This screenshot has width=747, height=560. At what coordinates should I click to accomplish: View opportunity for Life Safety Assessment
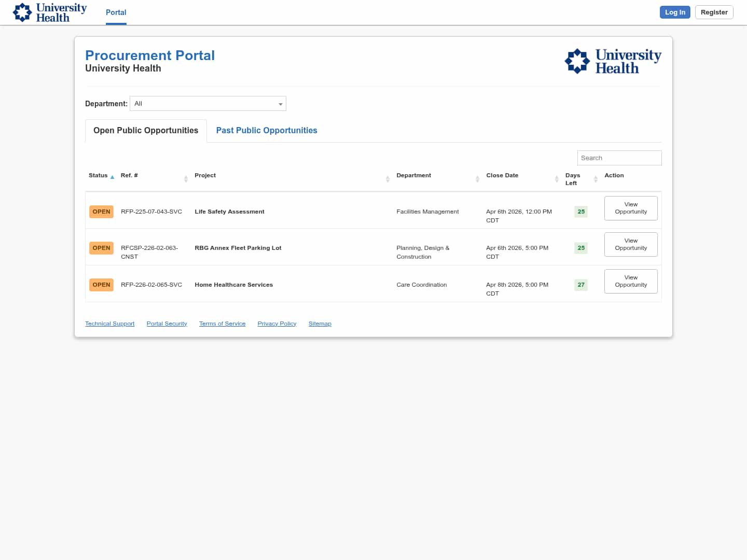coord(631,208)
